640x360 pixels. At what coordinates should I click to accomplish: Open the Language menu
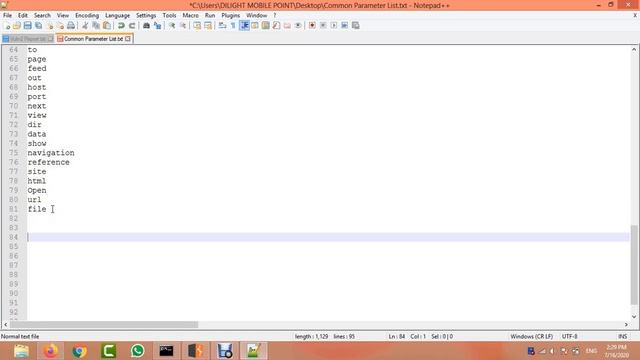(117, 16)
